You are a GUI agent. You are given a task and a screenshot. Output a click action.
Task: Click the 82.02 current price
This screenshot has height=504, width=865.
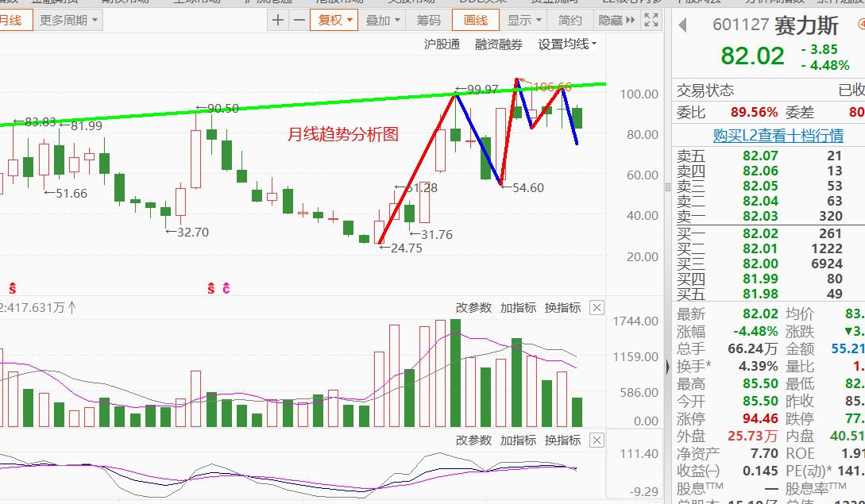pyautogui.click(x=752, y=56)
